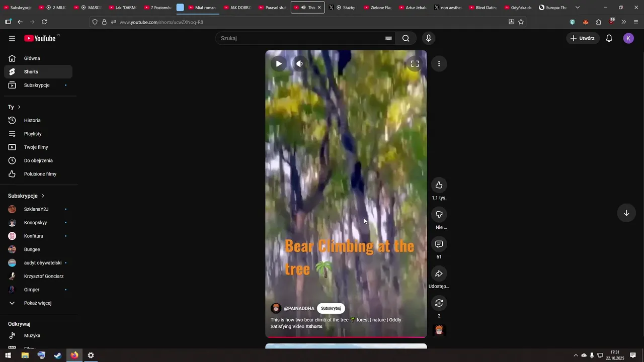This screenshot has height=362, width=644.
Task: Expand the Ty section chevron
Action: point(19,107)
